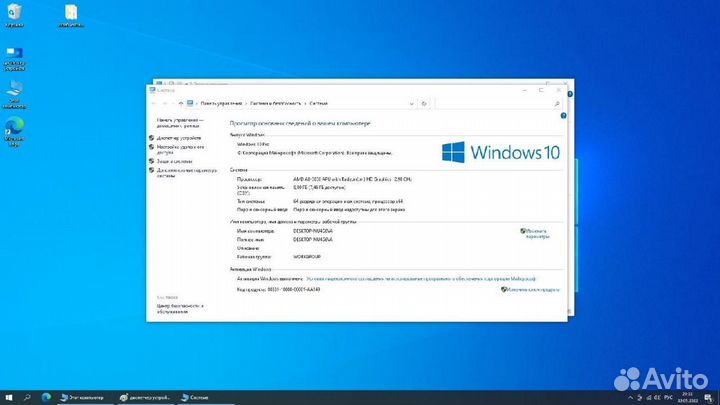Select the 64-bit system type value

pyautogui.click(x=348, y=201)
